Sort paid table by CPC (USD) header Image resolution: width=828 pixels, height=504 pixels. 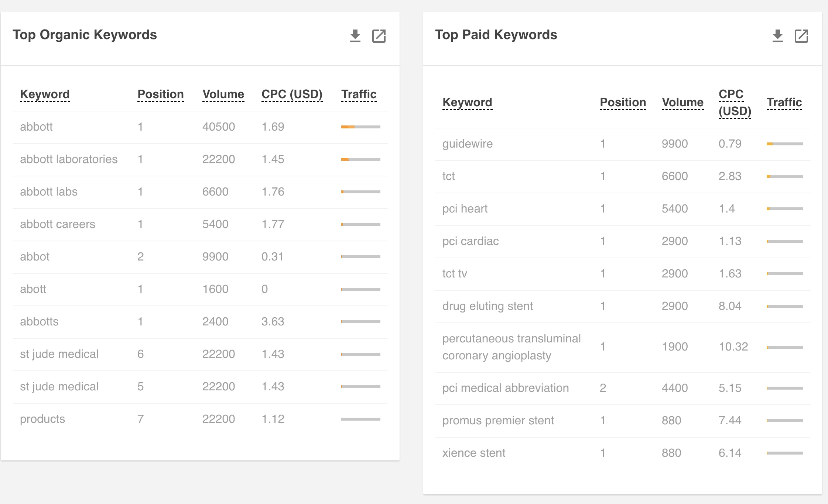pyautogui.click(x=735, y=103)
